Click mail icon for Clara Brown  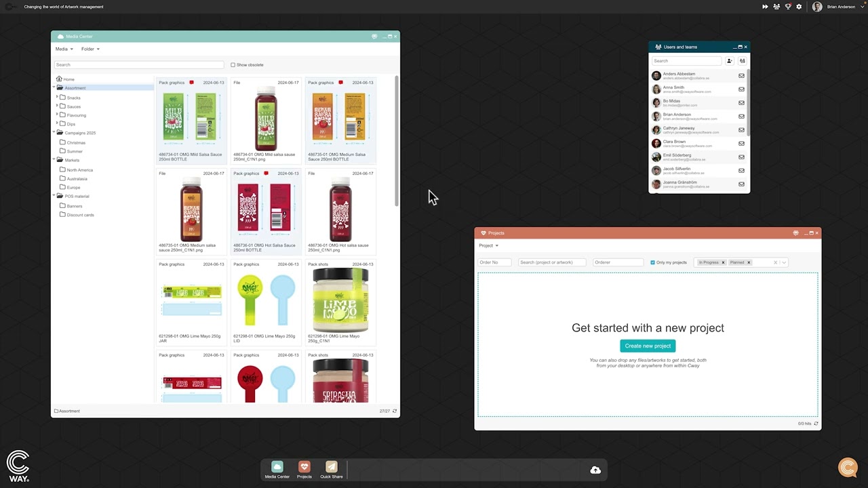(x=741, y=144)
